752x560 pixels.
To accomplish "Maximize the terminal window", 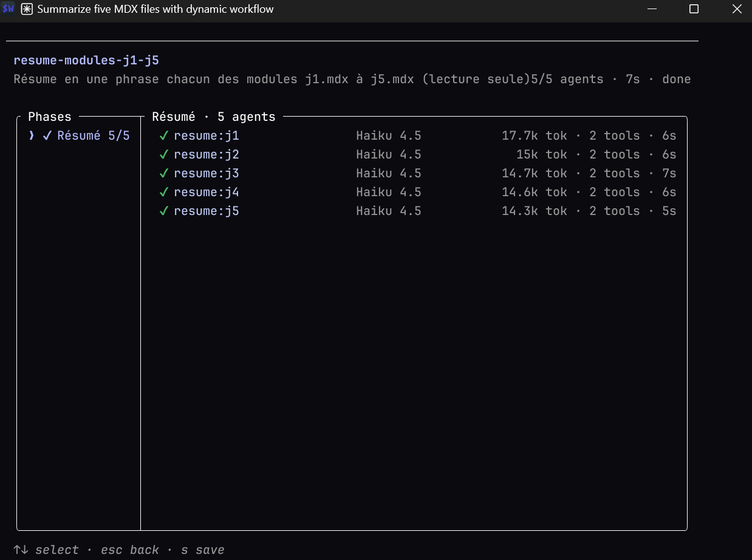I will [694, 9].
